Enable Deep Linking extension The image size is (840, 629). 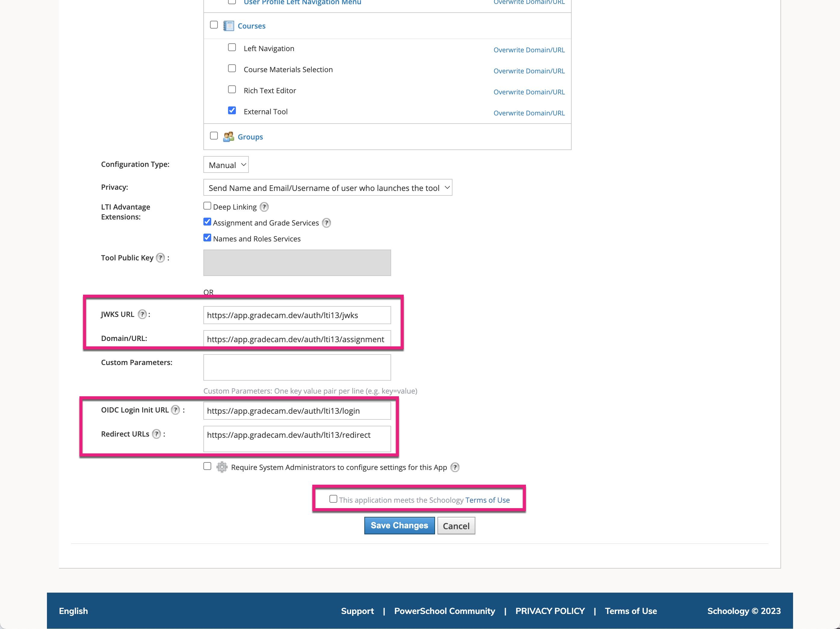point(207,206)
